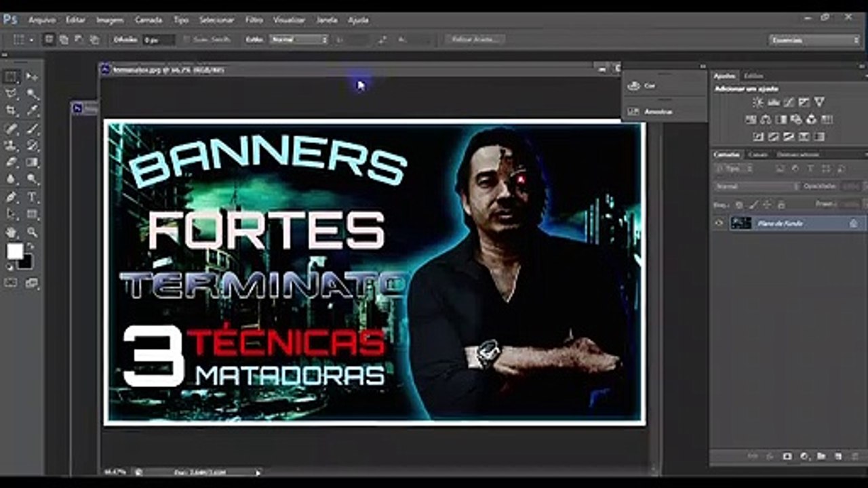Select the Hand tool
This screenshot has width=868, height=488.
coord(12,232)
